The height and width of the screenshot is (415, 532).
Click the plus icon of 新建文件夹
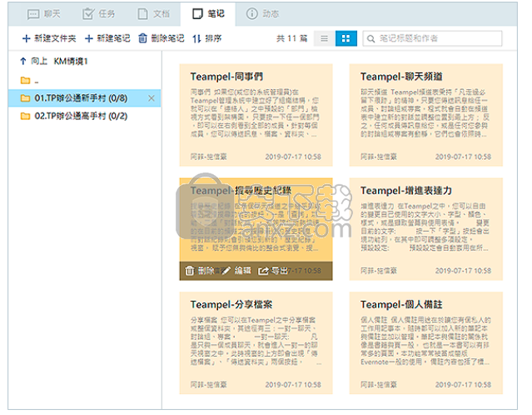coord(26,38)
